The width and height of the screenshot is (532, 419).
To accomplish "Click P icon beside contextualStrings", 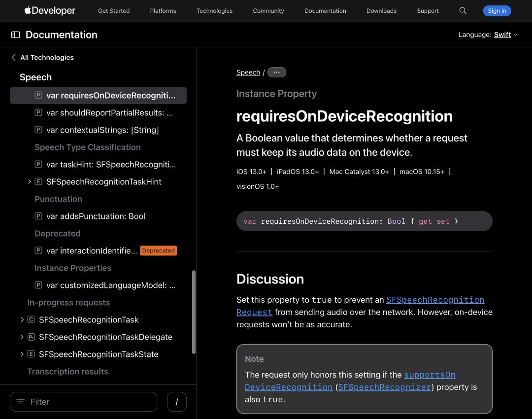I will pyautogui.click(x=38, y=130).
